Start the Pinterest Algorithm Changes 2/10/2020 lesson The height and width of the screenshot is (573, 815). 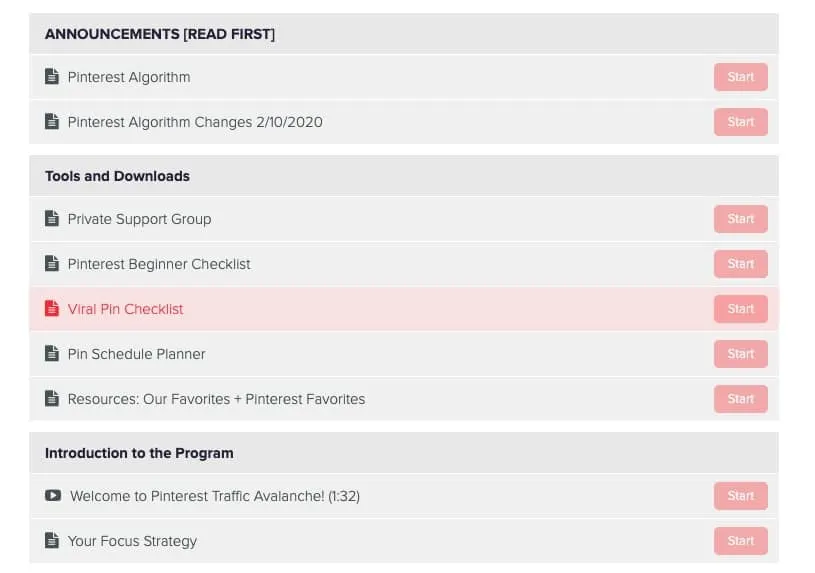(741, 122)
